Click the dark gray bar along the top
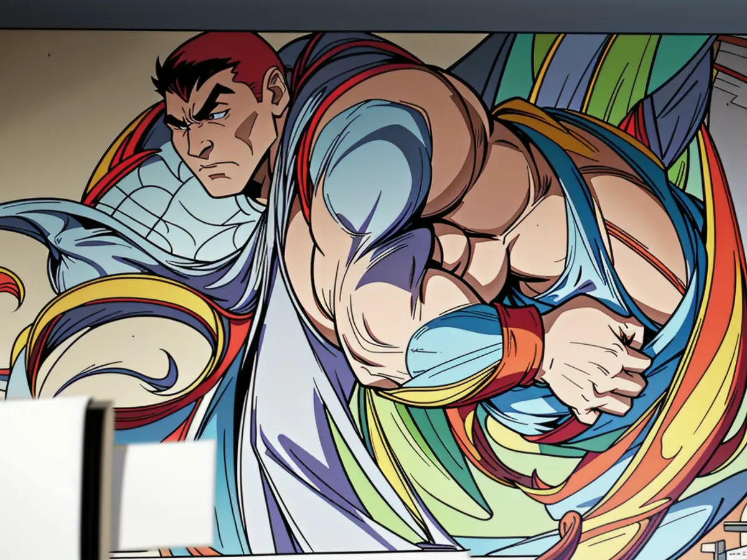 [x=374, y=14]
